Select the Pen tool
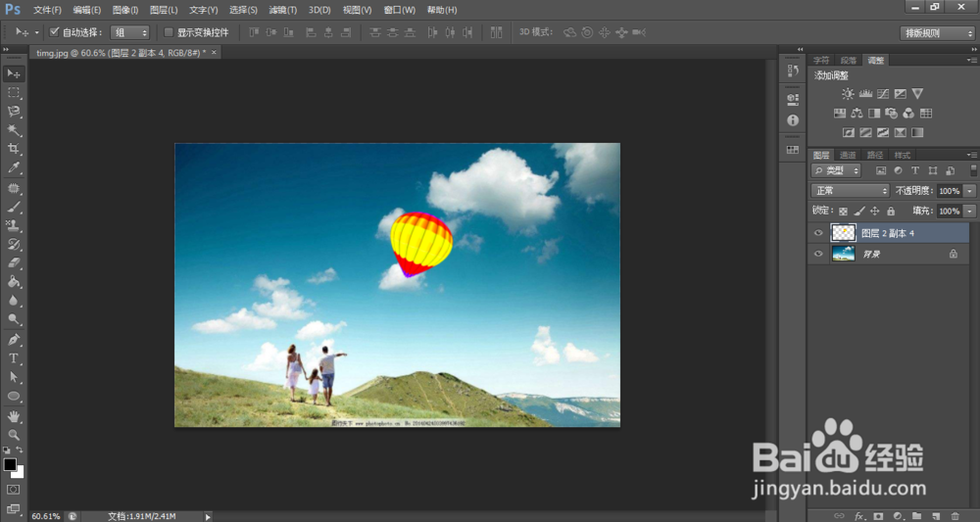The height and width of the screenshot is (522, 980). (x=13, y=340)
